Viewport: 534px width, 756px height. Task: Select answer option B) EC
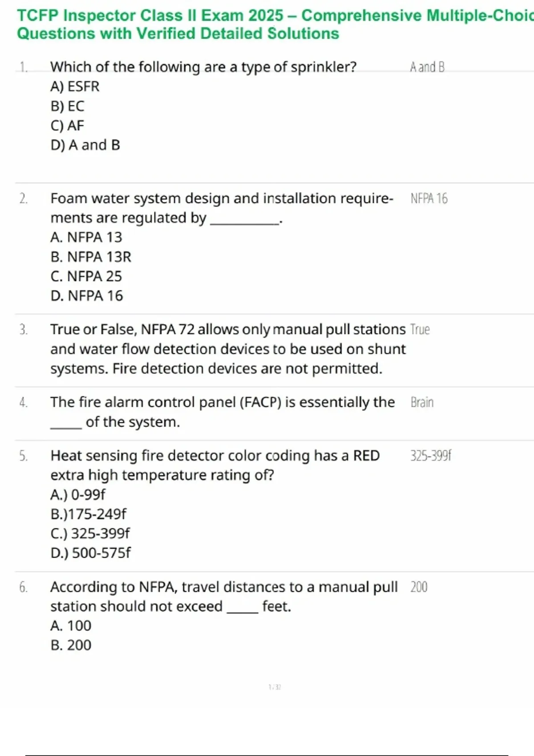67,106
